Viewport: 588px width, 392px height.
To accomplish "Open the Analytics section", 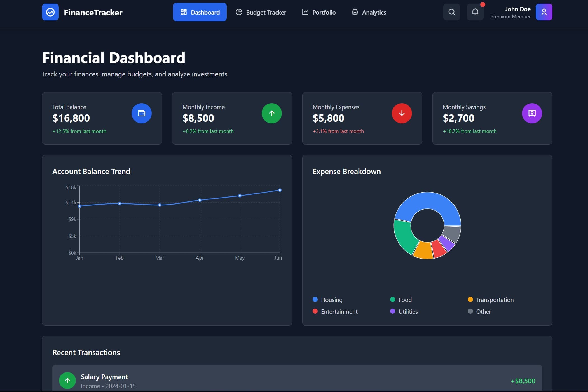I will point(369,12).
